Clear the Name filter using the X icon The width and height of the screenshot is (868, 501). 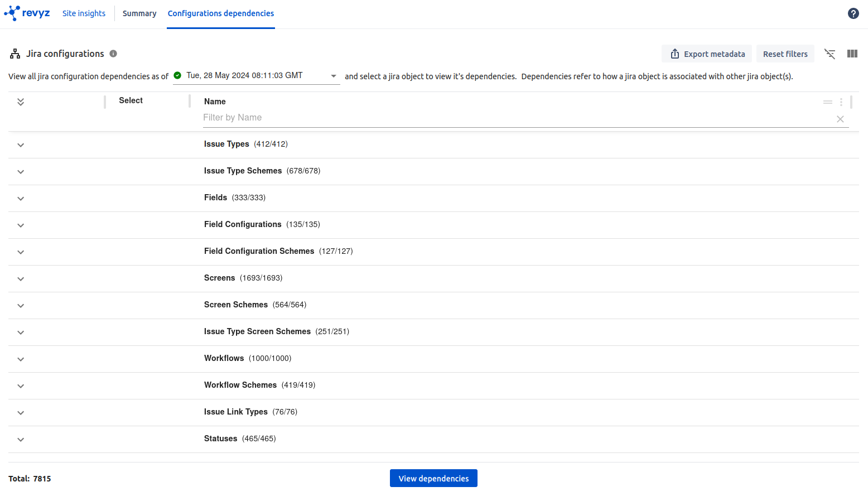click(x=840, y=119)
